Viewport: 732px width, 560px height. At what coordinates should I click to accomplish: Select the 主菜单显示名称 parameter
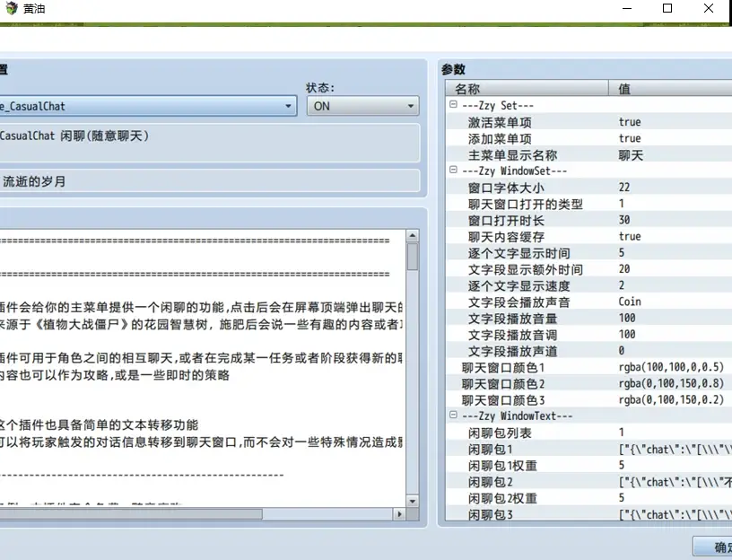coord(589,154)
